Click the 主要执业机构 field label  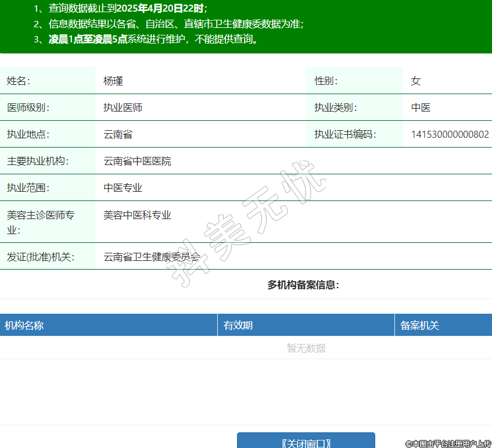pyautogui.click(x=37, y=161)
